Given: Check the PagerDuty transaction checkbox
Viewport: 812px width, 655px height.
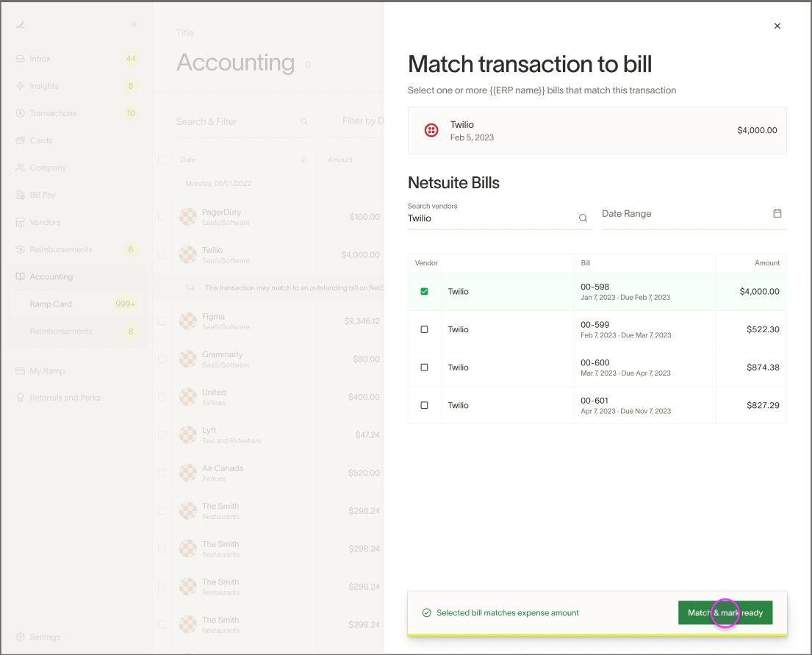Looking at the screenshot, I should coord(162,217).
